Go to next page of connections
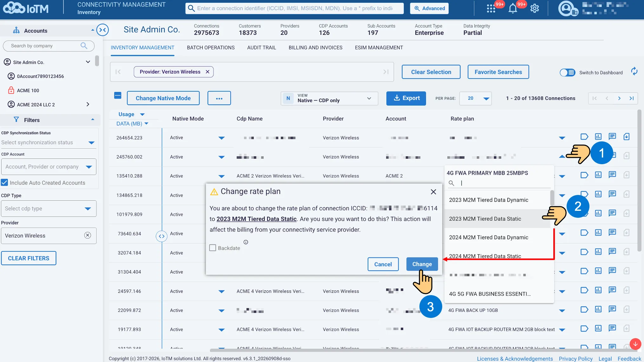 [x=619, y=98]
